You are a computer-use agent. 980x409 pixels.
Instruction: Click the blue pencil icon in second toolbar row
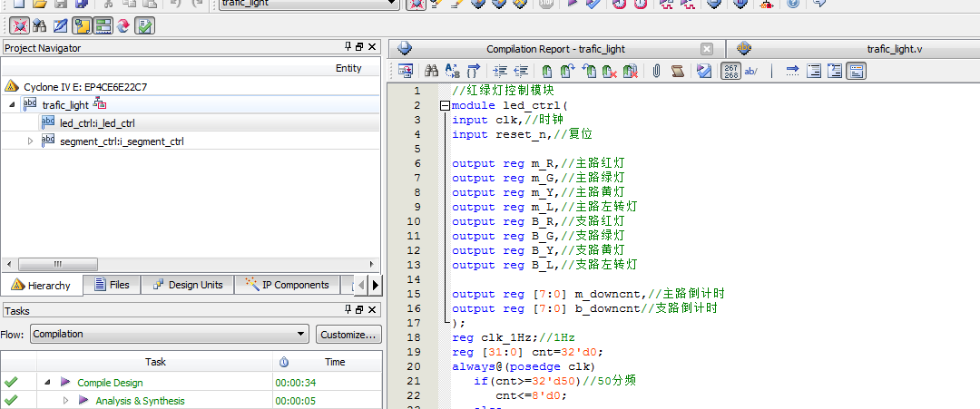60,25
